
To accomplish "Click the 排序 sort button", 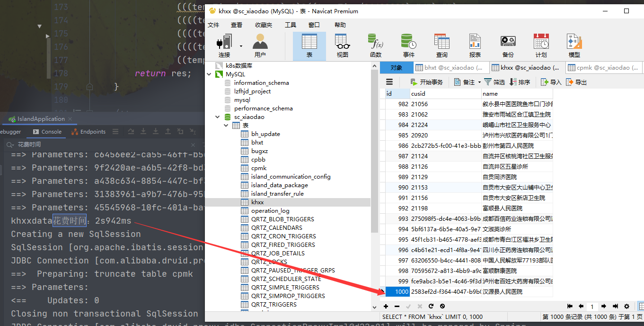I will [x=520, y=82].
